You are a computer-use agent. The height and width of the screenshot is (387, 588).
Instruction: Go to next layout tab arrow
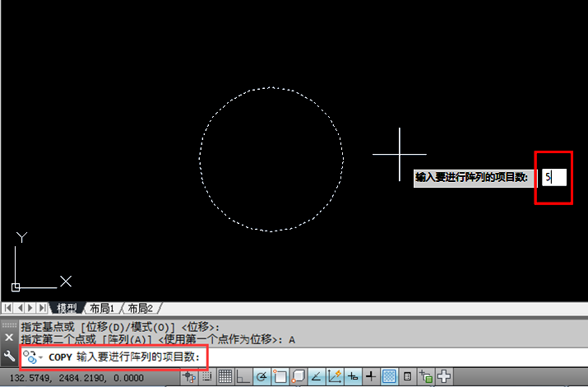point(30,308)
